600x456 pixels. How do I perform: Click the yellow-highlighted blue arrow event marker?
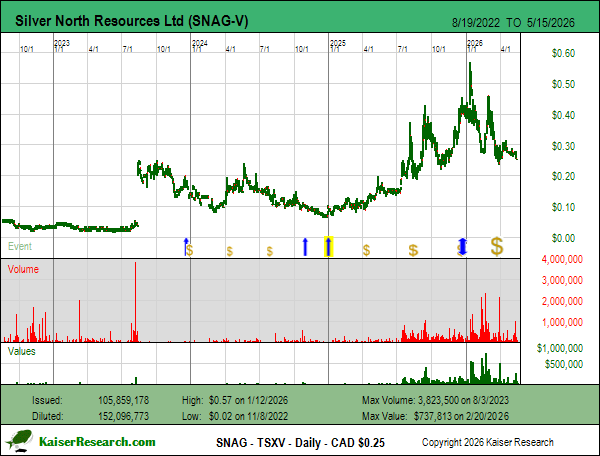[x=329, y=247]
